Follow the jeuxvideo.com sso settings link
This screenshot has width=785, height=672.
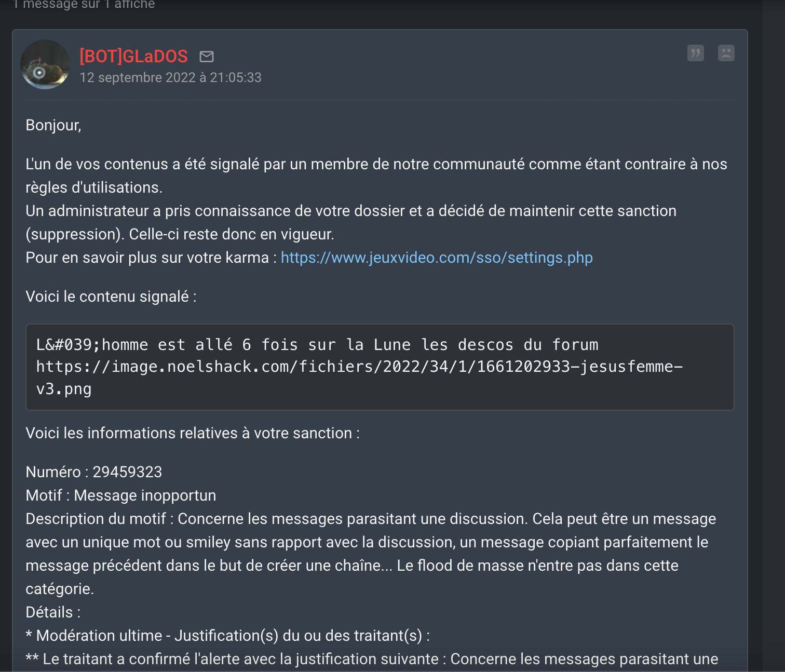pos(437,258)
